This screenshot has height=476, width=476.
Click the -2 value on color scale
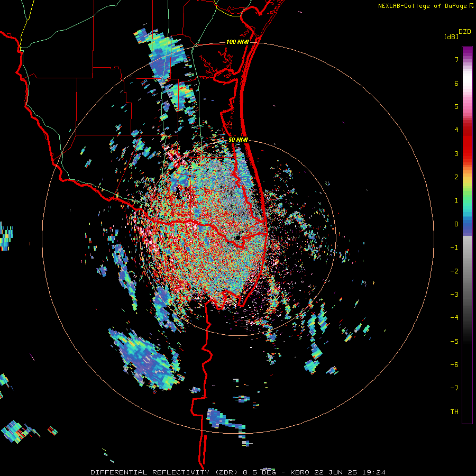(x=454, y=271)
